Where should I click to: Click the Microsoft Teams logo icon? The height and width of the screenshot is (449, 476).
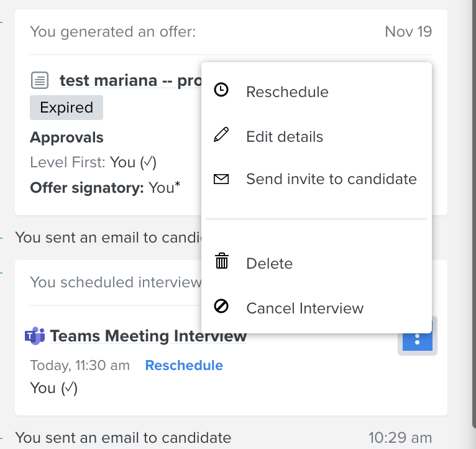click(x=35, y=336)
